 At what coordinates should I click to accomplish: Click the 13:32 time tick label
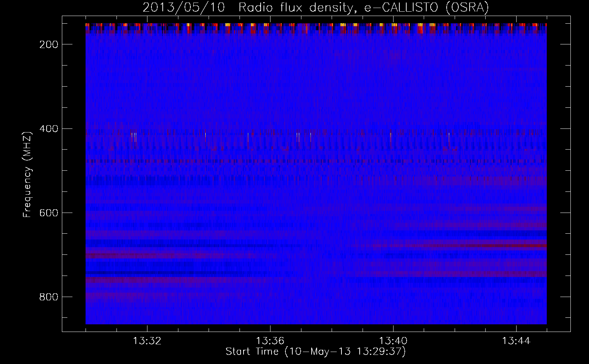[x=147, y=341]
